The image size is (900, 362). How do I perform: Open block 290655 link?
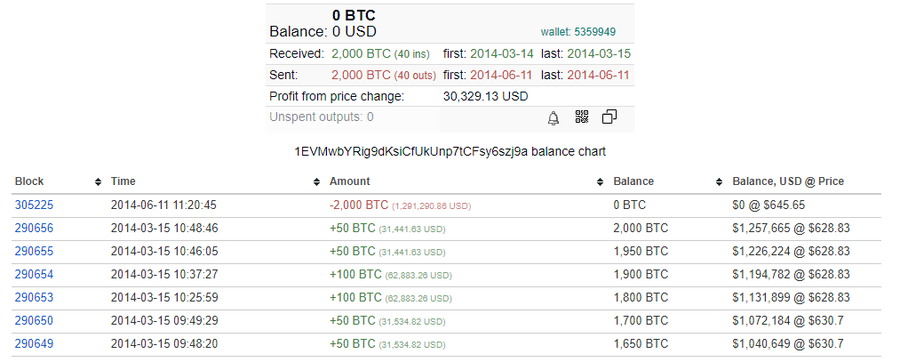34,251
